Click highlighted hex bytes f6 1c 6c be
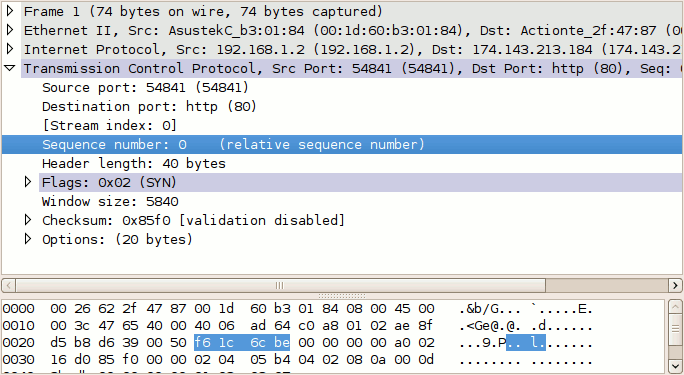Image resolution: width=684 pixels, height=375 pixels. (242, 343)
